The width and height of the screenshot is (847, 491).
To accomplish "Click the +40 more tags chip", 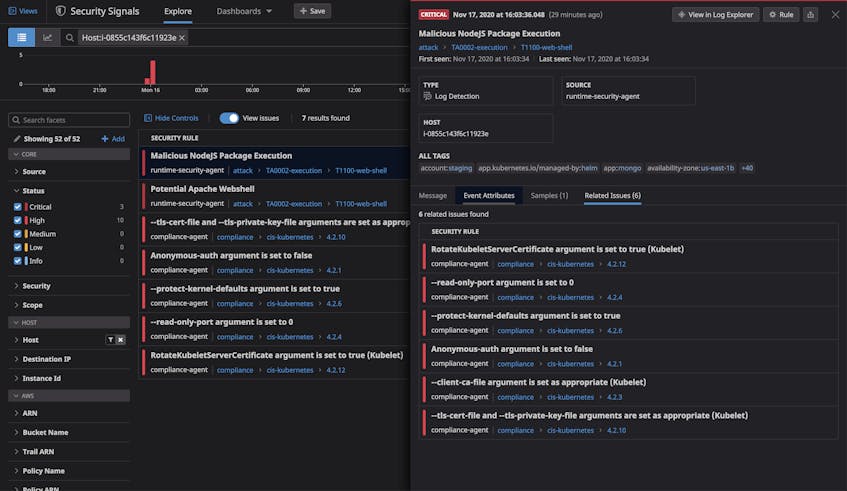I will (x=747, y=168).
